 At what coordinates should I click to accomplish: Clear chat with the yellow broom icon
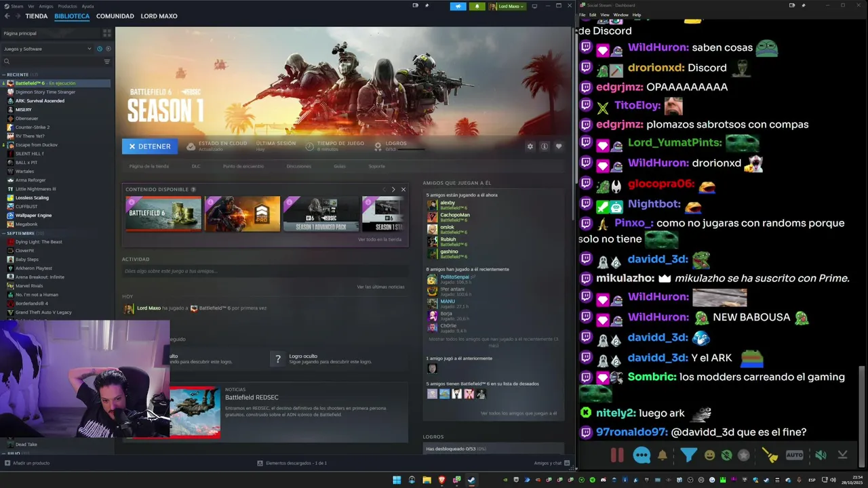point(770,455)
